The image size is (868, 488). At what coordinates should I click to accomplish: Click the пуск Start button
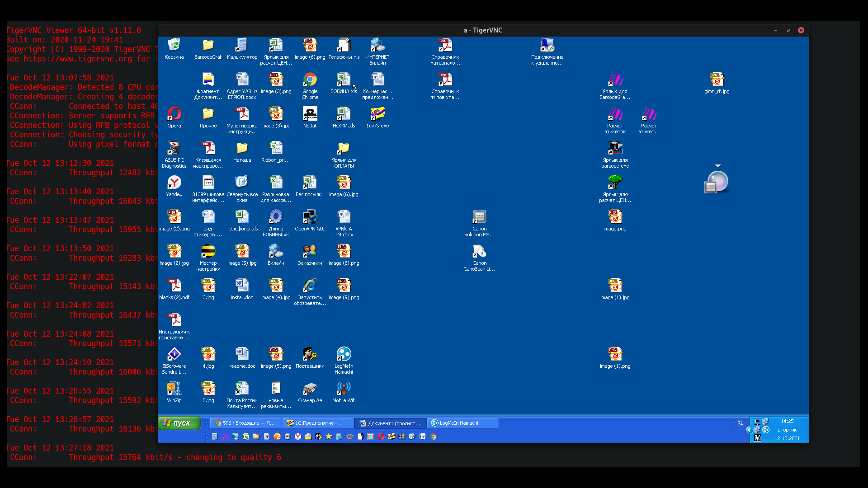point(179,423)
